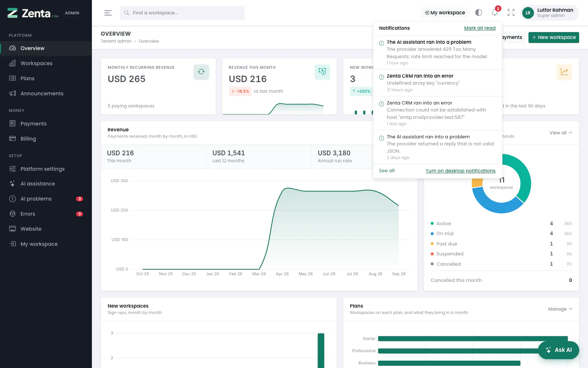The height and width of the screenshot is (368, 588).
Task: Open Workspaces in sidebar
Action: tap(46, 63)
